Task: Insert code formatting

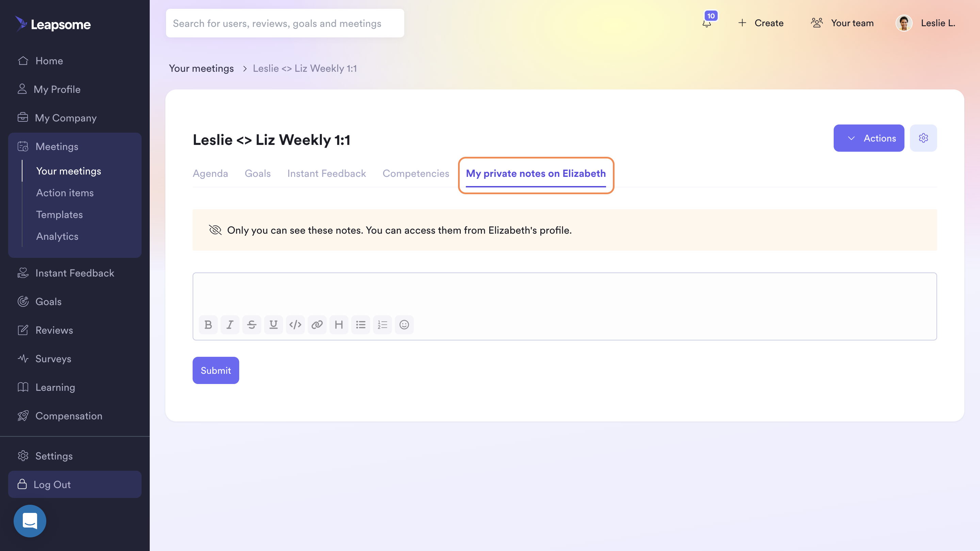Action: pyautogui.click(x=295, y=324)
